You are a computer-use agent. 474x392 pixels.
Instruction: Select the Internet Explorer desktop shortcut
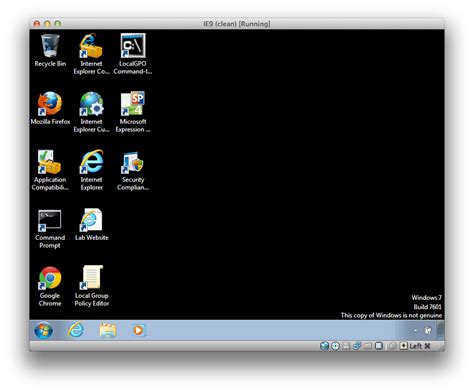(x=91, y=170)
